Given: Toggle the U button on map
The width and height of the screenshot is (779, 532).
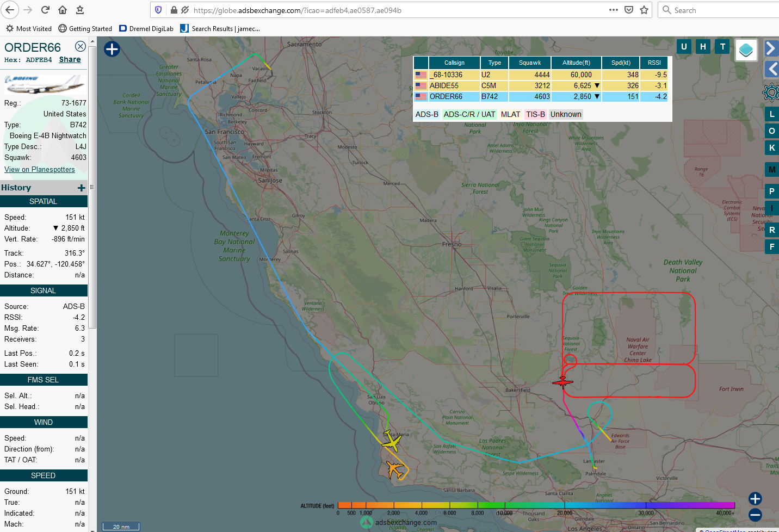Looking at the screenshot, I should point(684,47).
